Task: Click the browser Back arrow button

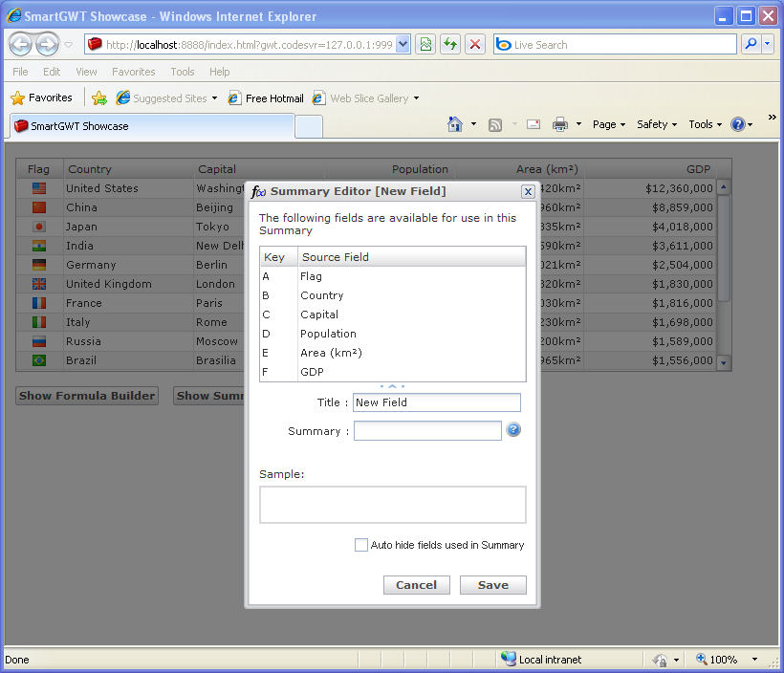Action: (x=21, y=45)
